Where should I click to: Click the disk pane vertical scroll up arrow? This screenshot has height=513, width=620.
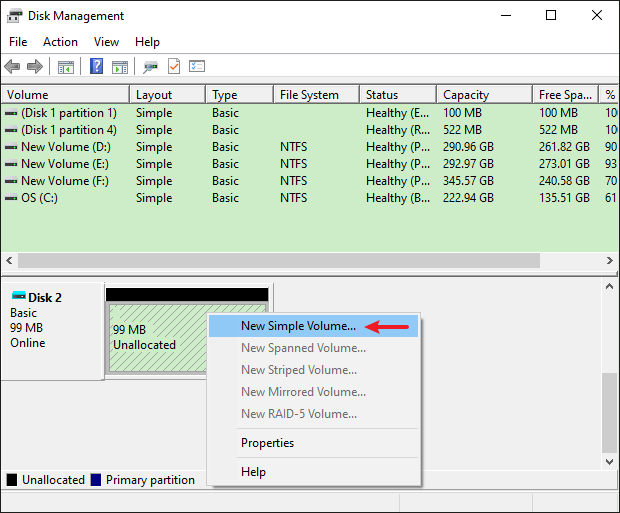610,286
